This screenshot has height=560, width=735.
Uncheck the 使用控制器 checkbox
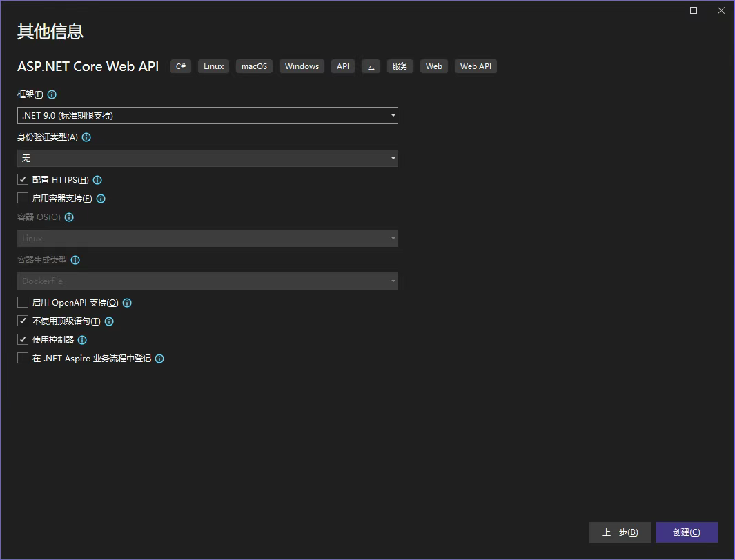pyautogui.click(x=23, y=339)
